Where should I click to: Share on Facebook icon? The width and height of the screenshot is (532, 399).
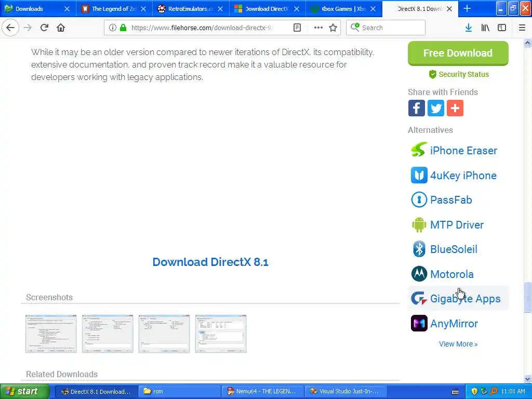[x=416, y=108]
